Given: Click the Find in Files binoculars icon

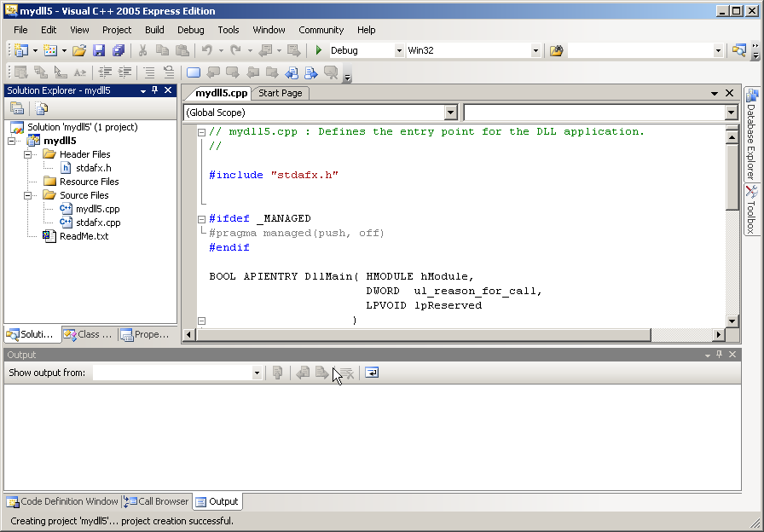Looking at the screenshot, I should (x=557, y=50).
